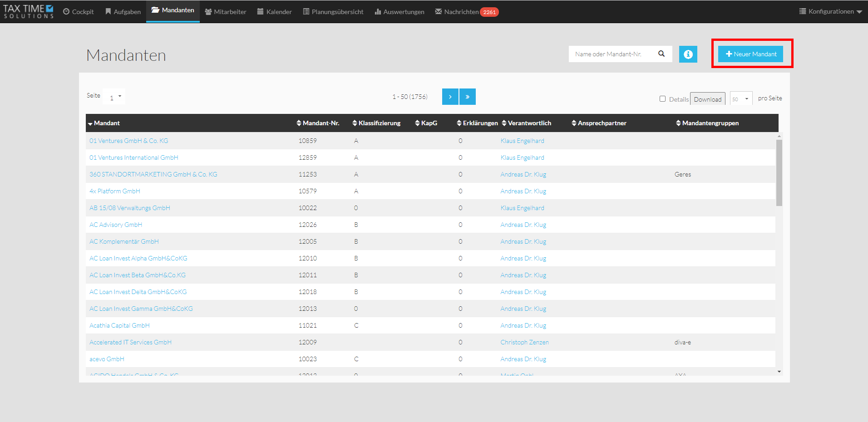Focus the Name oder Mandant-Nr. search field
The image size is (868, 422).
(613, 54)
